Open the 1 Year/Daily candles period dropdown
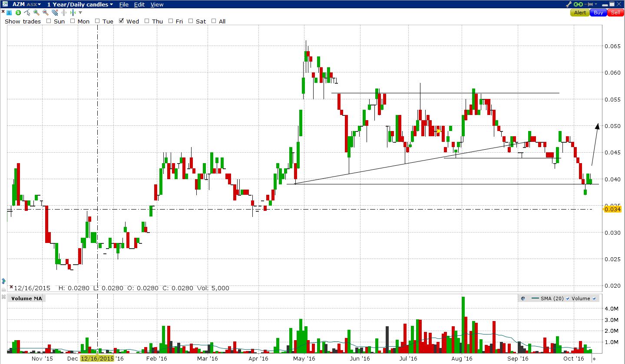625x364 pixels. [80, 4]
